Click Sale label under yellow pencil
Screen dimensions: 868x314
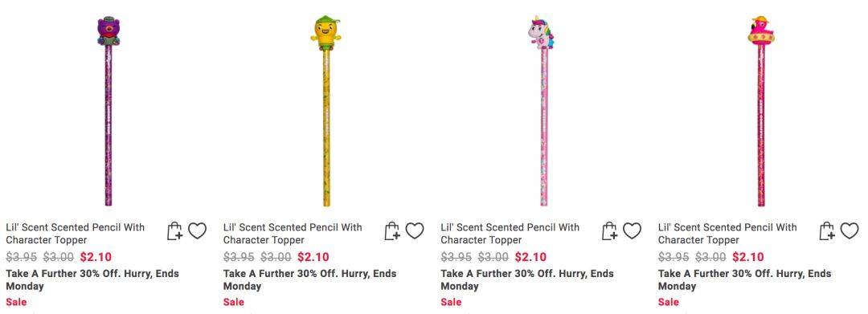coord(234,302)
